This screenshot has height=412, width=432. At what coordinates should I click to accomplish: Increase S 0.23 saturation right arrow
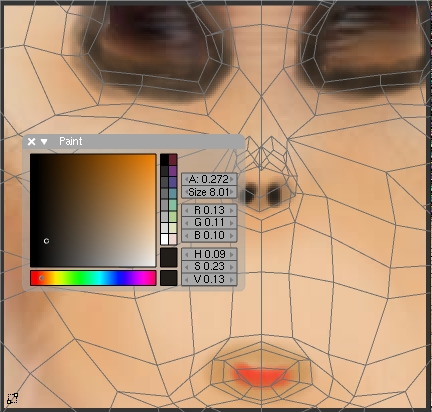point(232,267)
